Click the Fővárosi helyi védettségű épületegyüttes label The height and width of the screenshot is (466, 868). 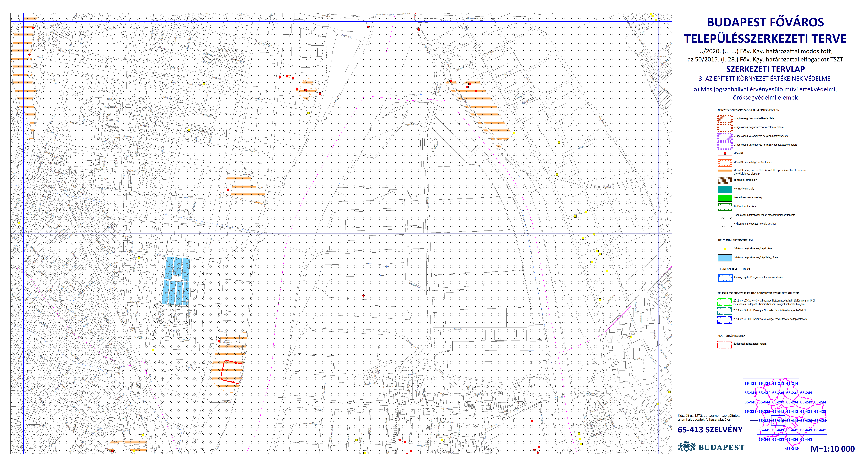756,257
